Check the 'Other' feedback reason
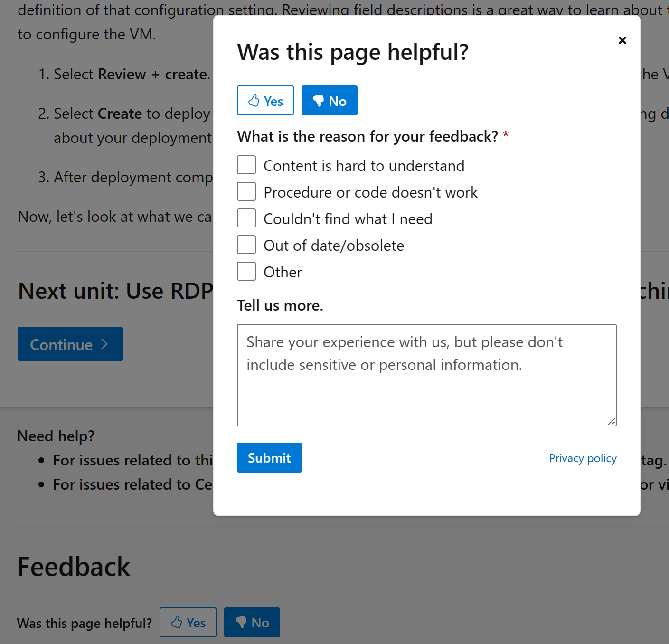669x644 pixels. point(246,271)
